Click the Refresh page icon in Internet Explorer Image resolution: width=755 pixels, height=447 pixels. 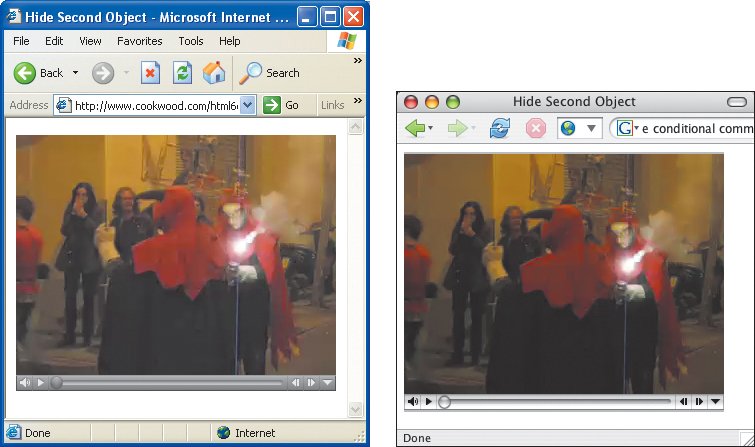[x=182, y=73]
